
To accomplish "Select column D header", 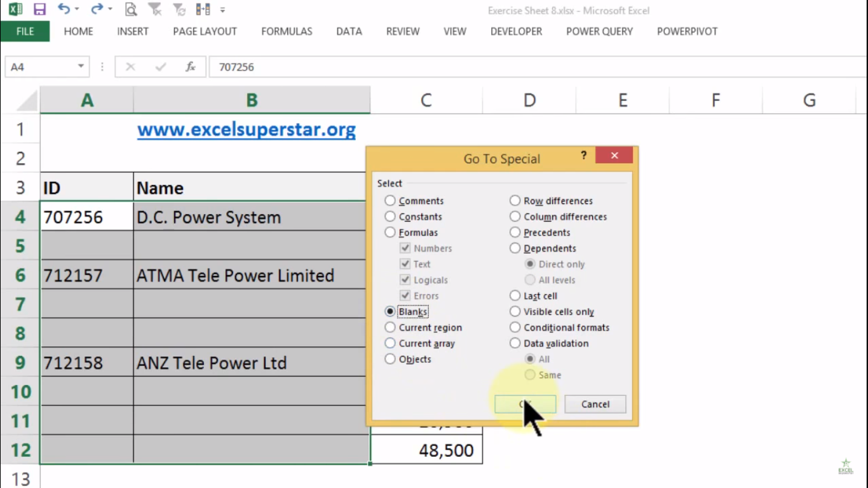I will pyautogui.click(x=529, y=100).
